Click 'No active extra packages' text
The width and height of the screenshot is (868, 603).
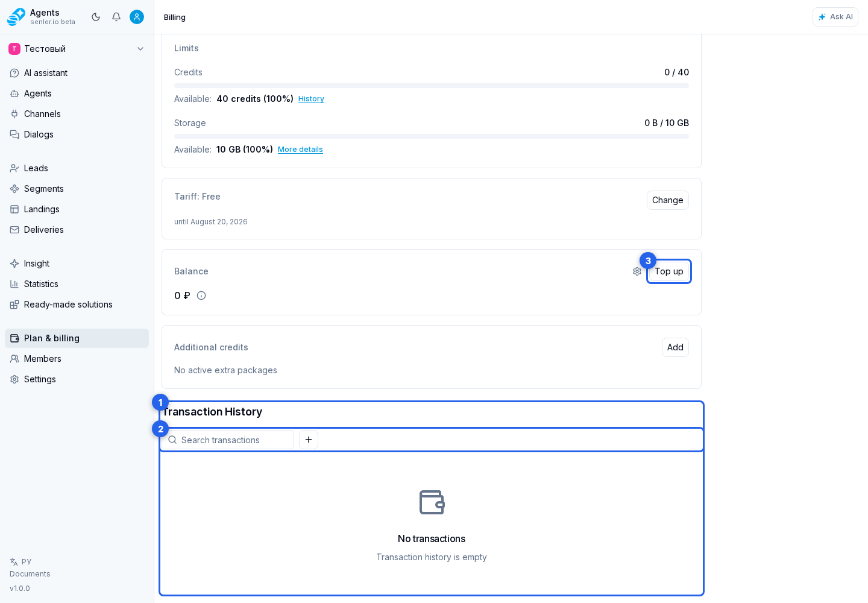click(x=225, y=370)
